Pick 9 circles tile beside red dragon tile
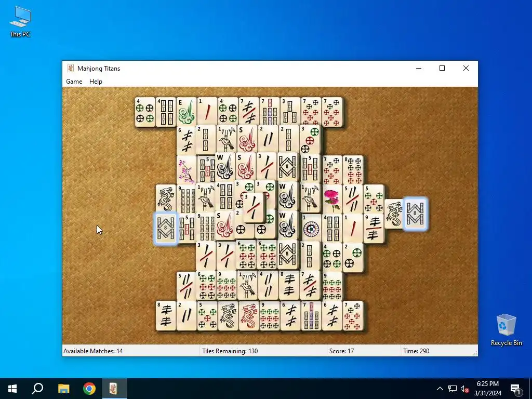 coord(270,316)
